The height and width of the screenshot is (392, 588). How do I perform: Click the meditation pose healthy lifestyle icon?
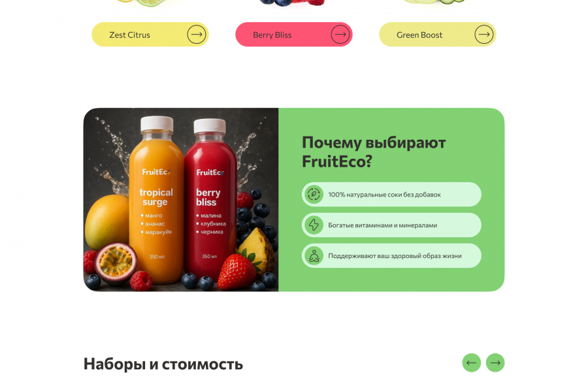pyautogui.click(x=314, y=256)
